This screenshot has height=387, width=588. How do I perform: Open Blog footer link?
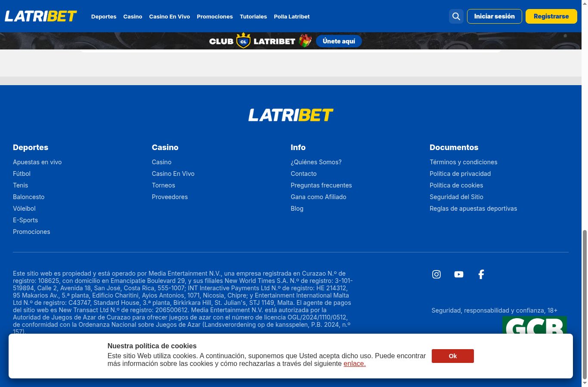click(297, 209)
